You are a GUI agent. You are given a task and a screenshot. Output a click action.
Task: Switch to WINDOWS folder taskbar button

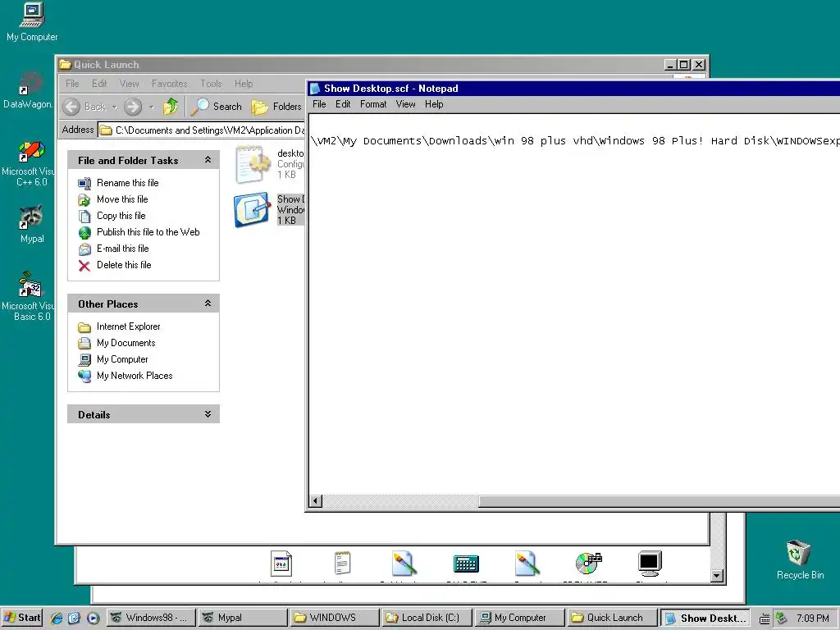335,618
